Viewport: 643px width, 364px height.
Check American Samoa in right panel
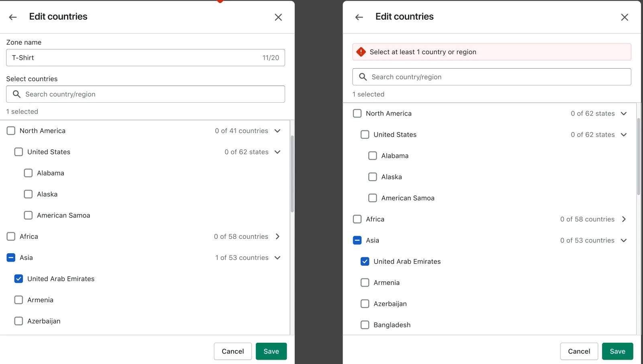373,198
